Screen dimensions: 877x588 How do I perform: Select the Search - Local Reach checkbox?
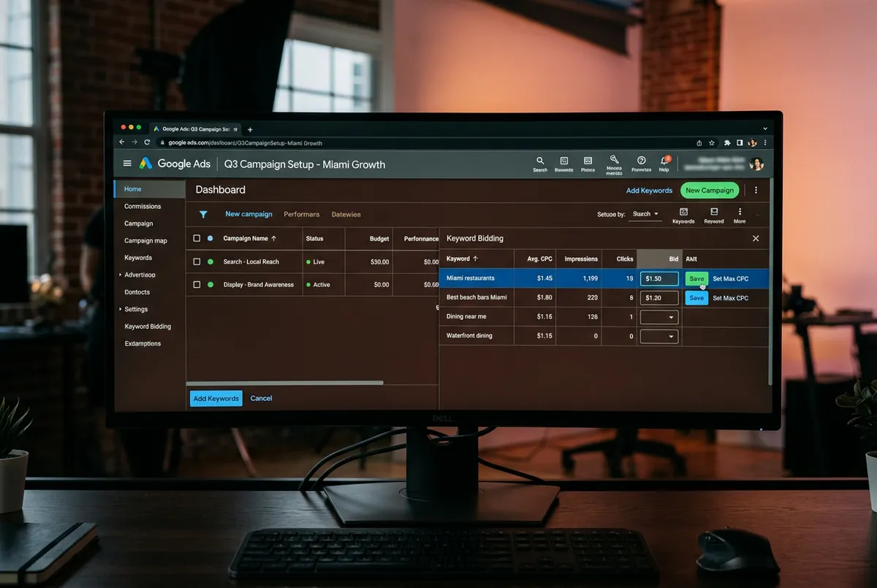pos(197,261)
